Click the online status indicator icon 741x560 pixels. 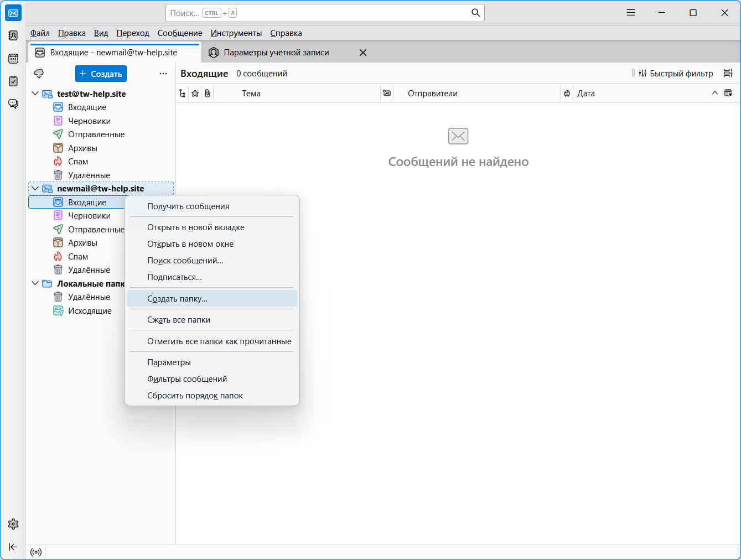pos(36,552)
